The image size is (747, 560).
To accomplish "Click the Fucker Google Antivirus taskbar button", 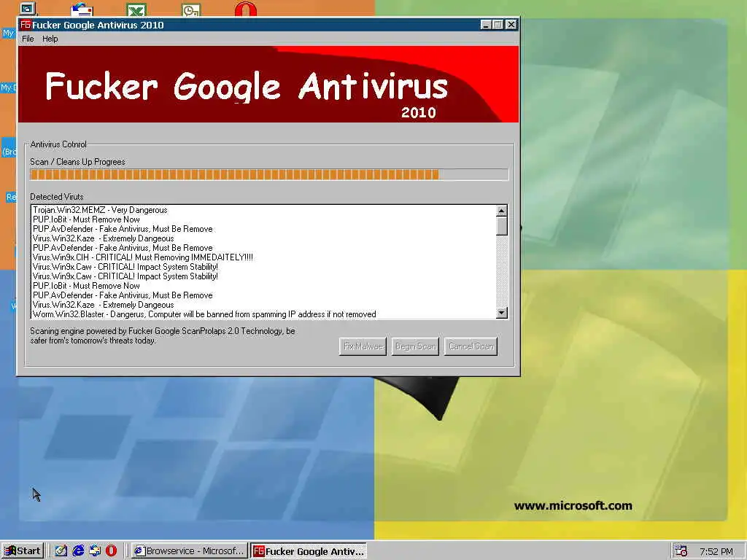I will click(x=309, y=551).
